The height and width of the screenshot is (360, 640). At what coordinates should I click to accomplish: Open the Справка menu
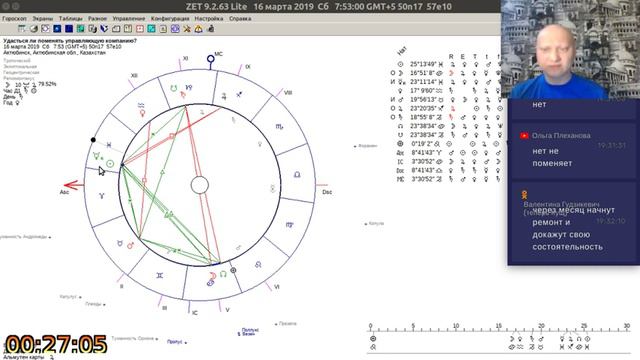pyautogui.click(x=240, y=18)
